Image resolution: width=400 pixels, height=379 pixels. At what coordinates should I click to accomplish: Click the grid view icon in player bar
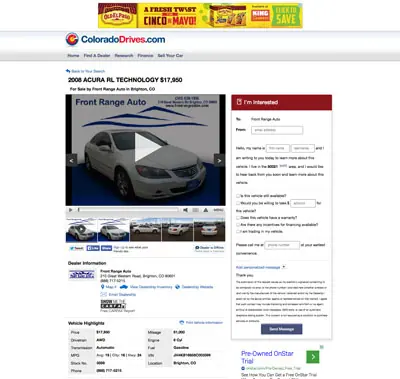click(x=196, y=210)
